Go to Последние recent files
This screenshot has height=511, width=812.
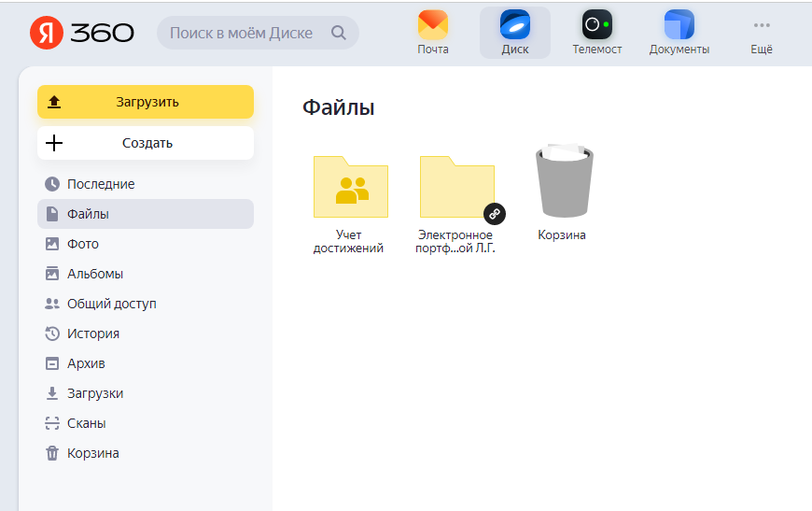(146, 184)
